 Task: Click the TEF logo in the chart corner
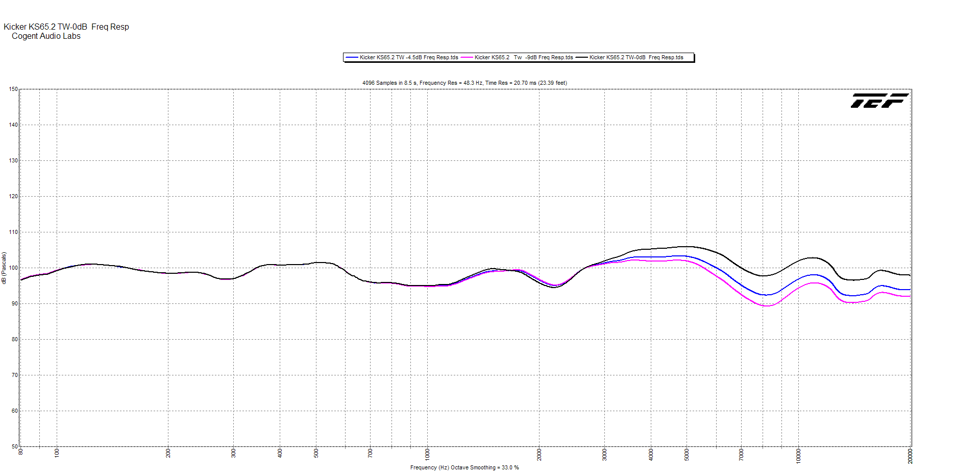tap(879, 101)
